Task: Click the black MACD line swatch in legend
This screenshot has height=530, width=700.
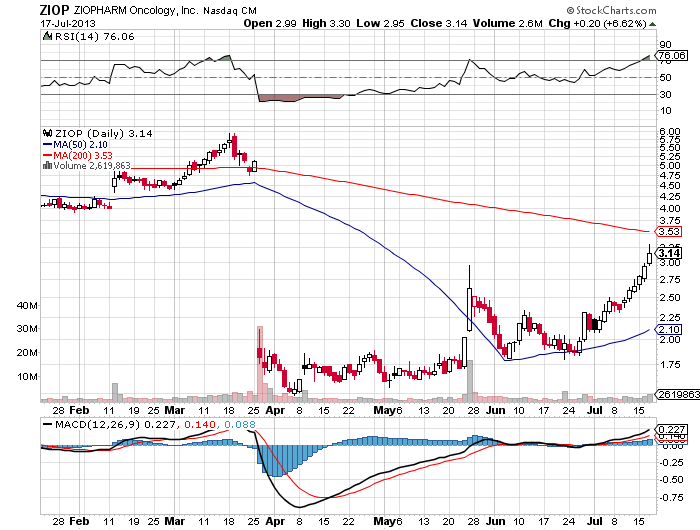Action: pos(47,424)
